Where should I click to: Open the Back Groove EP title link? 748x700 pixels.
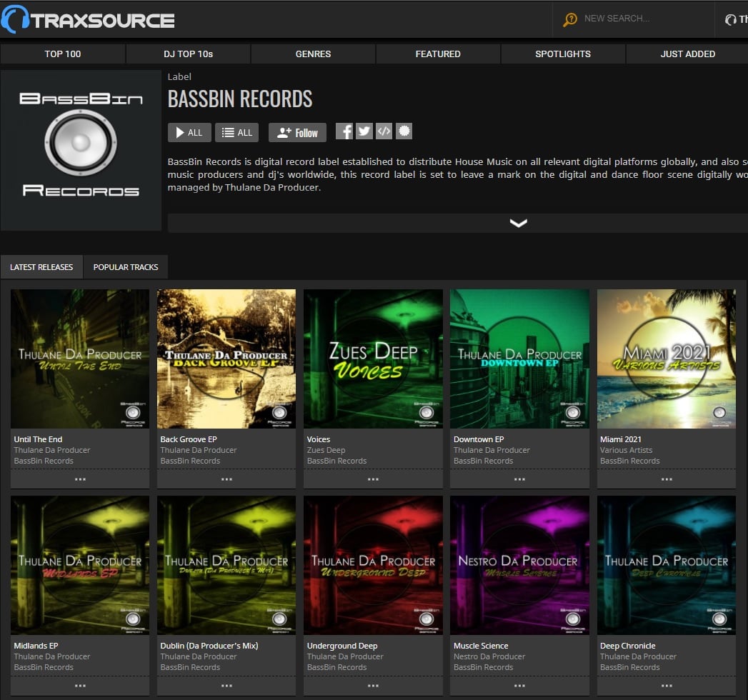click(189, 439)
